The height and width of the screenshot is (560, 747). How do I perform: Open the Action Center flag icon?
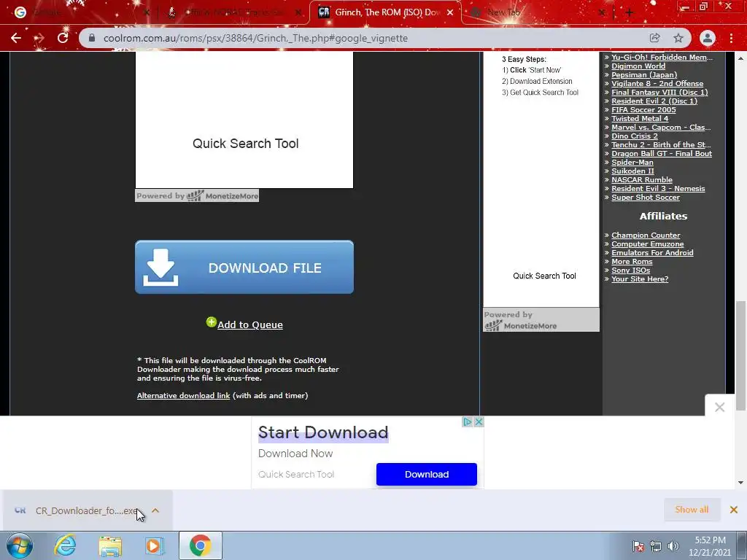(x=638, y=546)
